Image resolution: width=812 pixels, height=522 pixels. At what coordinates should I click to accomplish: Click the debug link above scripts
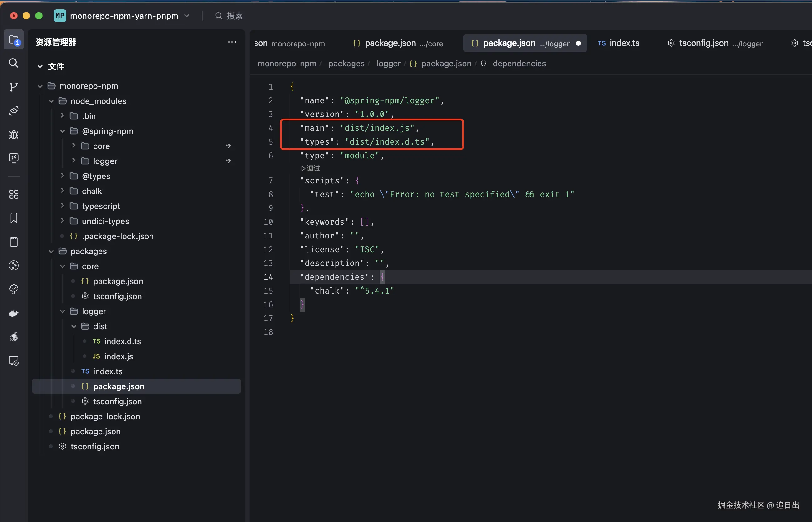point(310,168)
